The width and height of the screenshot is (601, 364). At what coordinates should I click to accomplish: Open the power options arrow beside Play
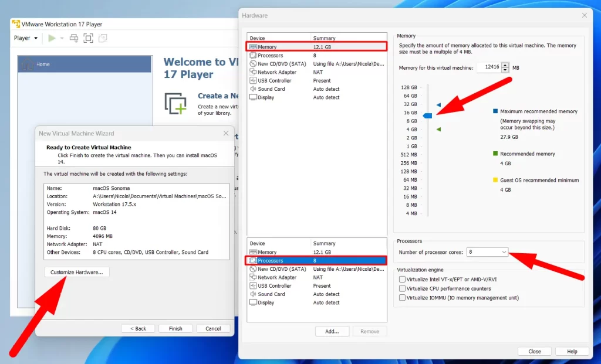(x=62, y=38)
